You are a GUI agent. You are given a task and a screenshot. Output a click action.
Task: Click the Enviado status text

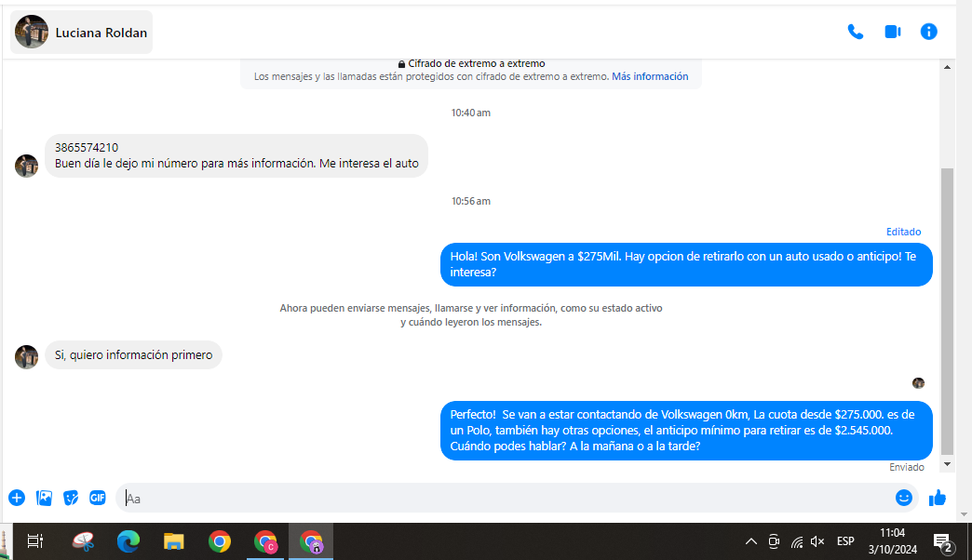point(906,467)
